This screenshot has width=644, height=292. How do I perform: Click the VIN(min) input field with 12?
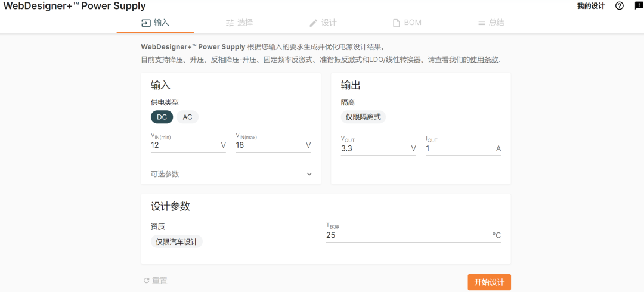188,145
